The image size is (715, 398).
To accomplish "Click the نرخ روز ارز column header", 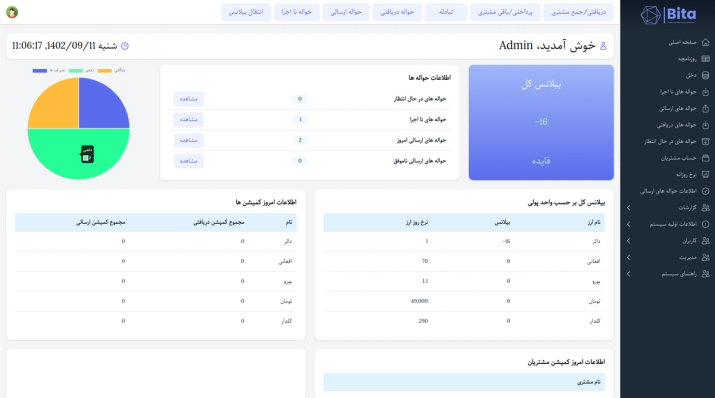I will 417,222.
